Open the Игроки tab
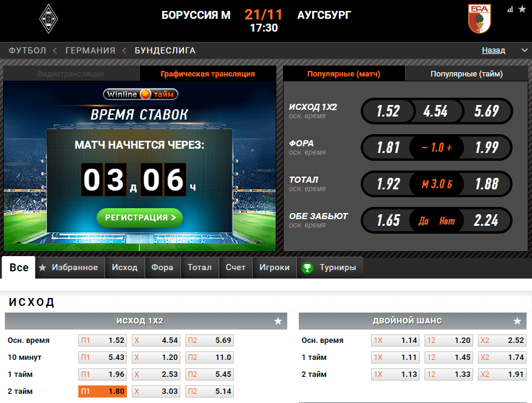 click(x=275, y=268)
